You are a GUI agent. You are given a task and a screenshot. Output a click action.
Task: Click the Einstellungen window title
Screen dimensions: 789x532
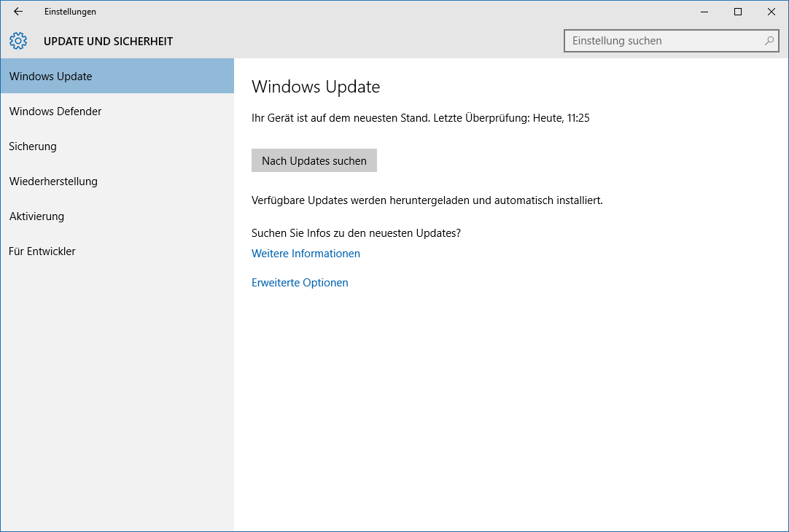click(70, 12)
